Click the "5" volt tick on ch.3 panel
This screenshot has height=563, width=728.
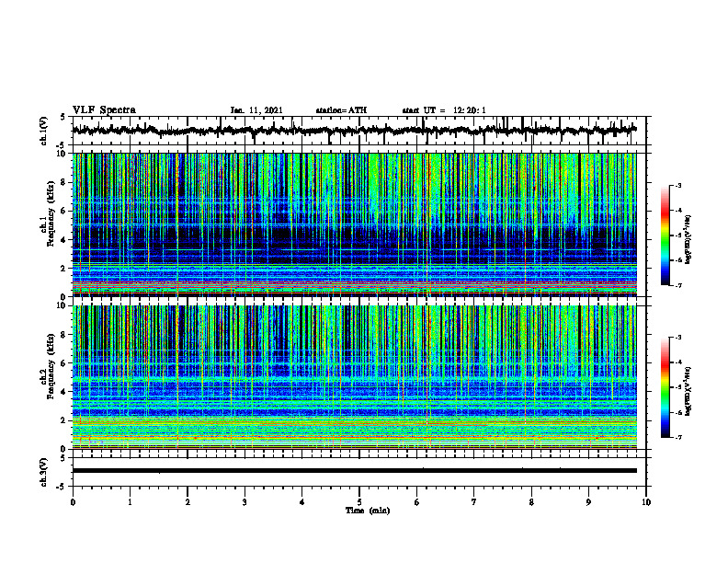tap(63, 458)
